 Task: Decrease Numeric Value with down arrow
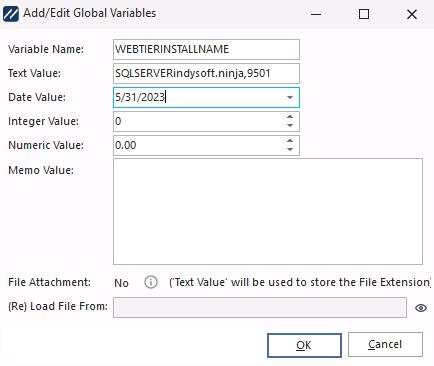(290, 150)
